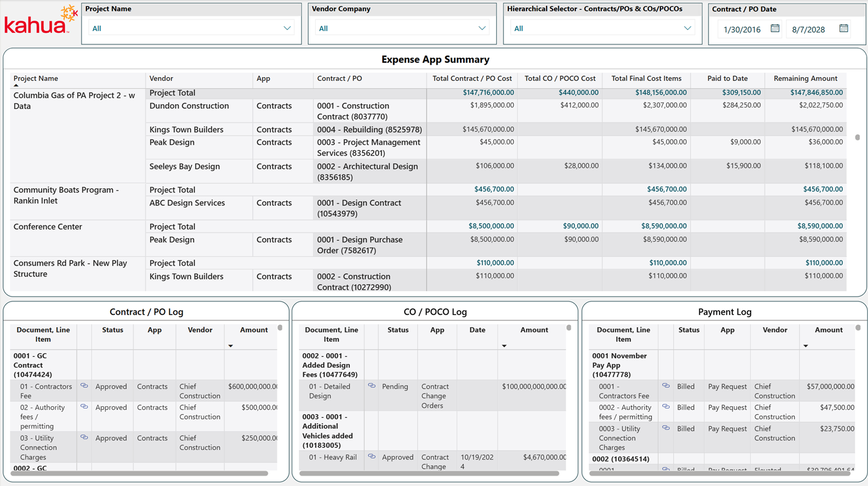Select Community Boats Program - Rankin Inlet
Screen dimensions: 868x486
(66, 195)
